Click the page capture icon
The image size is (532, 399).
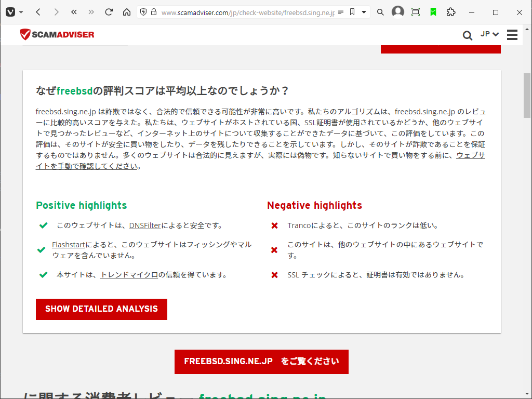[415, 12]
